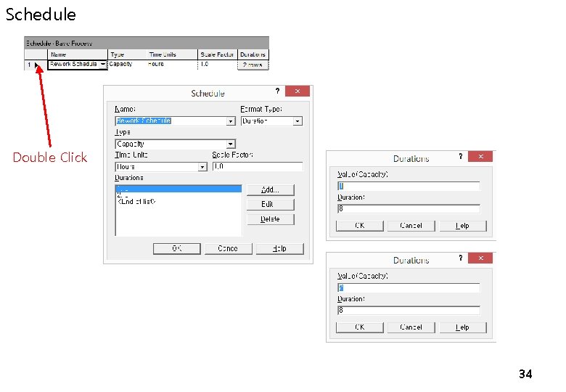566x392 pixels.
Task: Click the Time Units column header
Action: pos(172,54)
